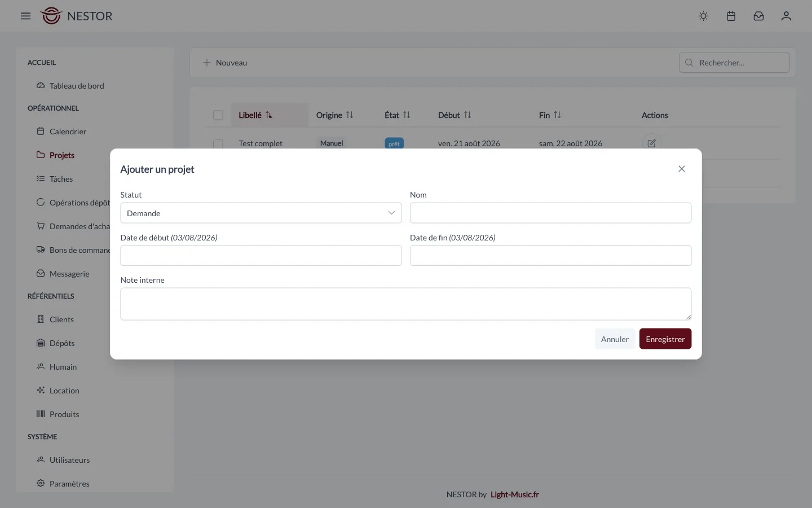This screenshot has width=812, height=508.
Task: Open Utilisateurs in sidebar
Action: pyautogui.click(x=63, y=460)
